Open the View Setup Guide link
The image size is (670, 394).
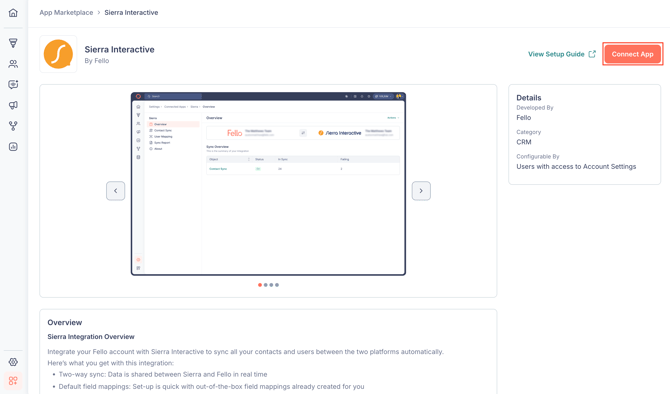coord(561,54)
